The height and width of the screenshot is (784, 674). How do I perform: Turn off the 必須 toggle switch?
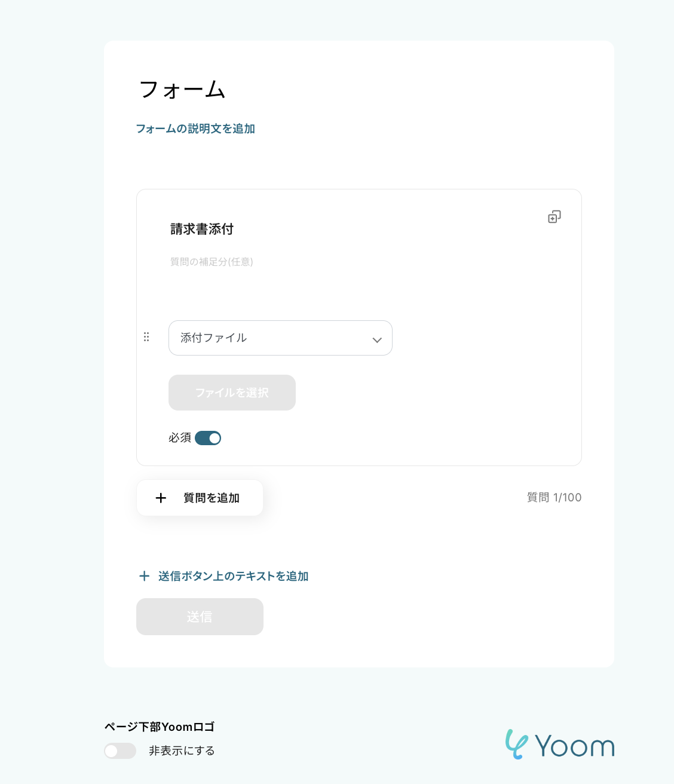point(208,438)
